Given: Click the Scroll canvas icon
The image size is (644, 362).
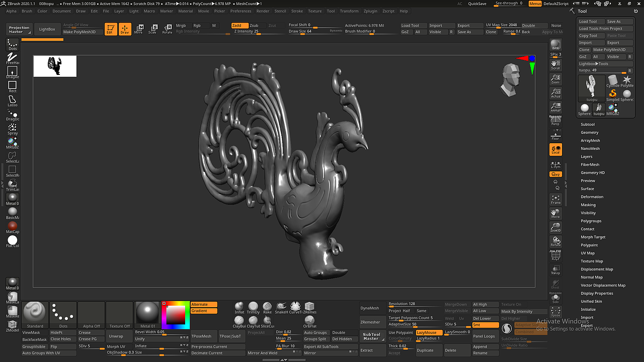Looking at the screenshot, I should tap(555, 65).
